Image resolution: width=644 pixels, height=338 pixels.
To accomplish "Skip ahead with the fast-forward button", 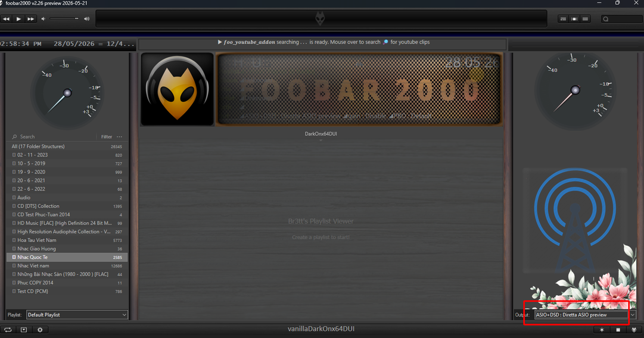I will click(31, 19).
